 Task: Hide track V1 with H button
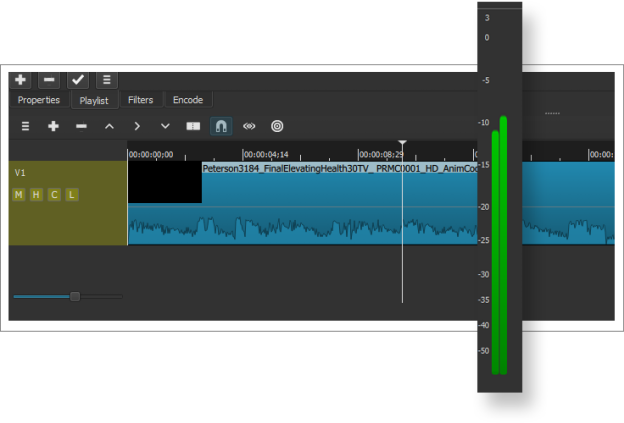tap(36, 194)
